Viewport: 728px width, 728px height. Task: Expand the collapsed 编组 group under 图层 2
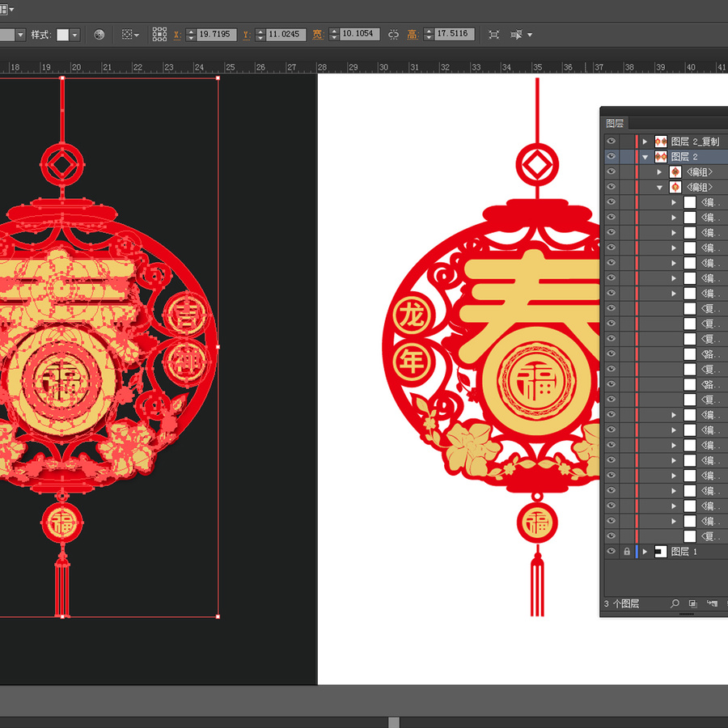point(659,172)
